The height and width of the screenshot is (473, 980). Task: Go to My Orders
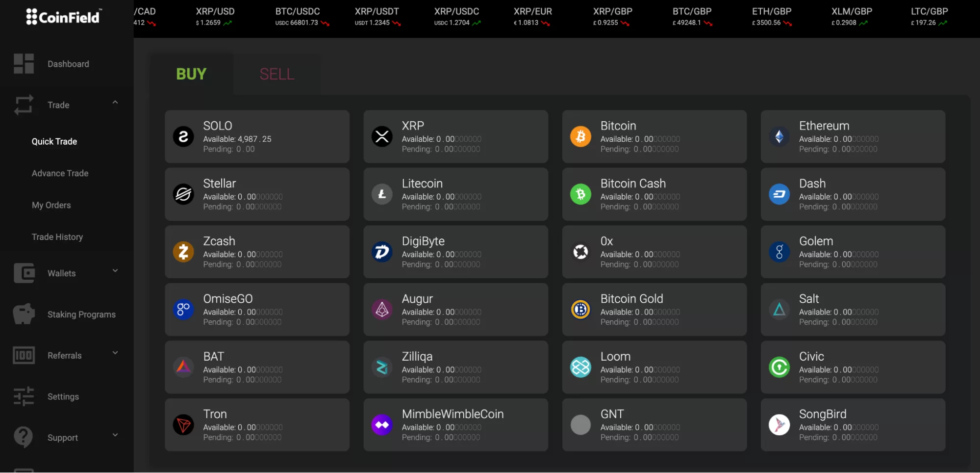coord(51,205)
